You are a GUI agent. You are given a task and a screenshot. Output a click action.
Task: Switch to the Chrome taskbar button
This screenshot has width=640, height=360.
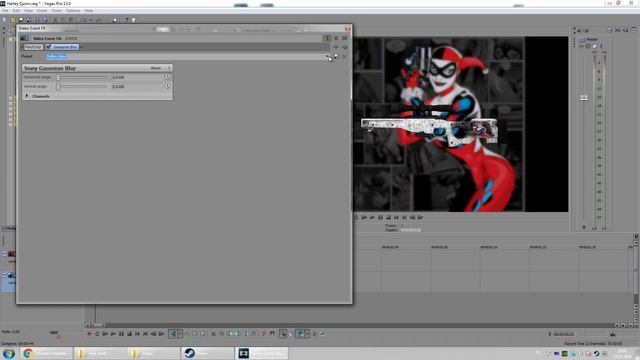[47, 353]
